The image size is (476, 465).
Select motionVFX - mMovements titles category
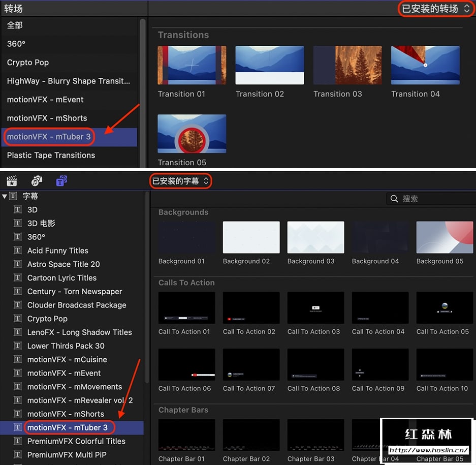pos(72,387)
